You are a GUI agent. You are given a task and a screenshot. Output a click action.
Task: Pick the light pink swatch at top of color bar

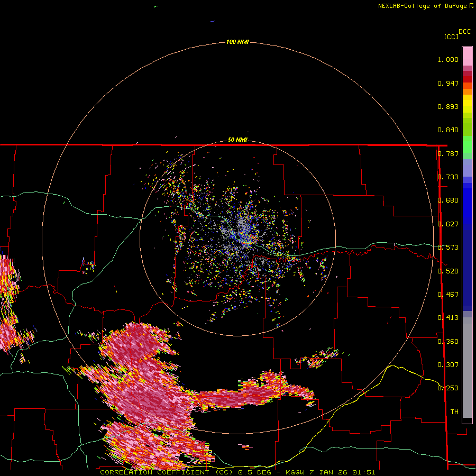(x=467, y=57)
